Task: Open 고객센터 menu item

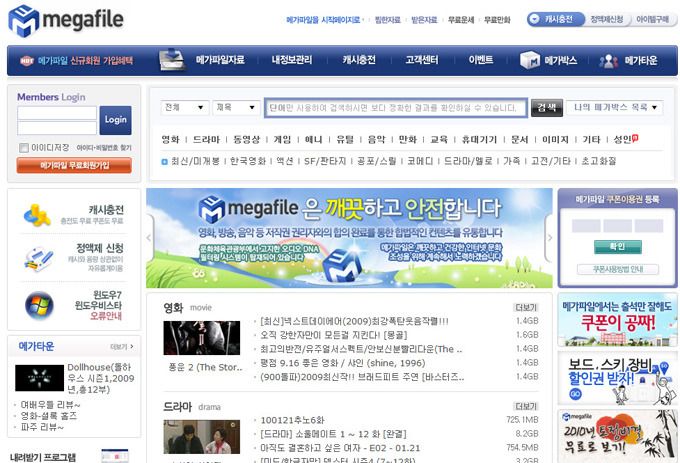Action: tap(422, 60)
